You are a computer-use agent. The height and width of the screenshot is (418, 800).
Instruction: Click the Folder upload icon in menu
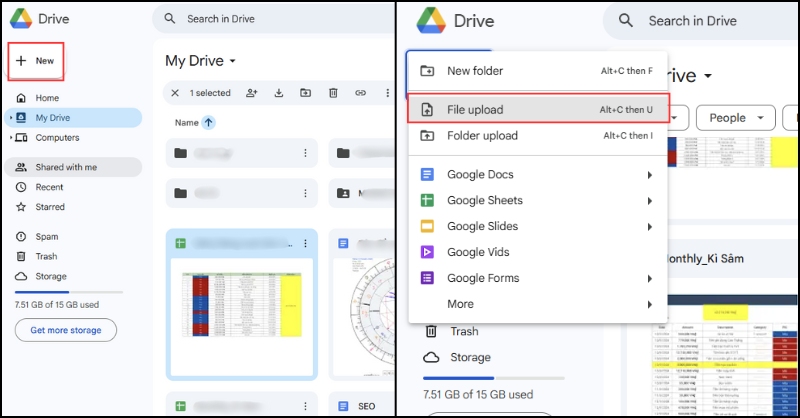427,136
